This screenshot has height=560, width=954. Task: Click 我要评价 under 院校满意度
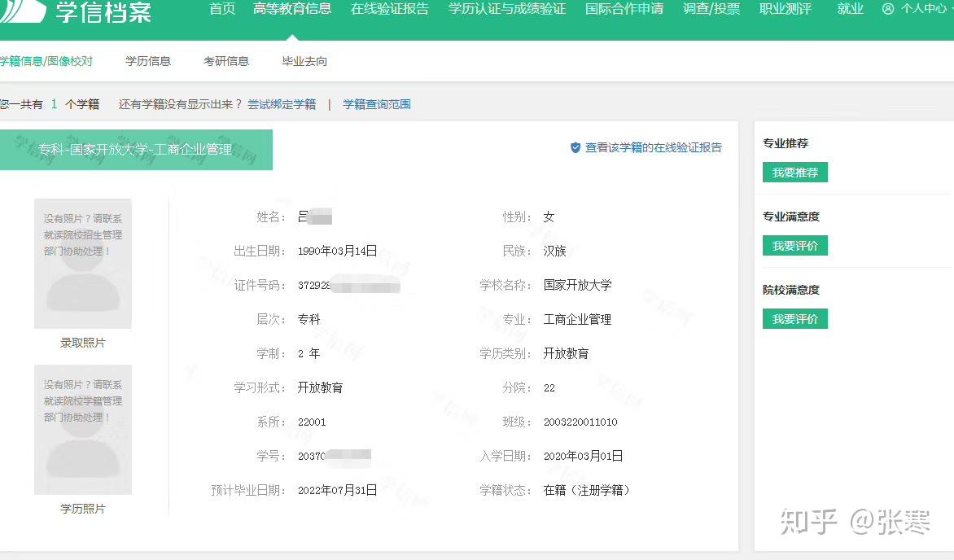(794, 318)
